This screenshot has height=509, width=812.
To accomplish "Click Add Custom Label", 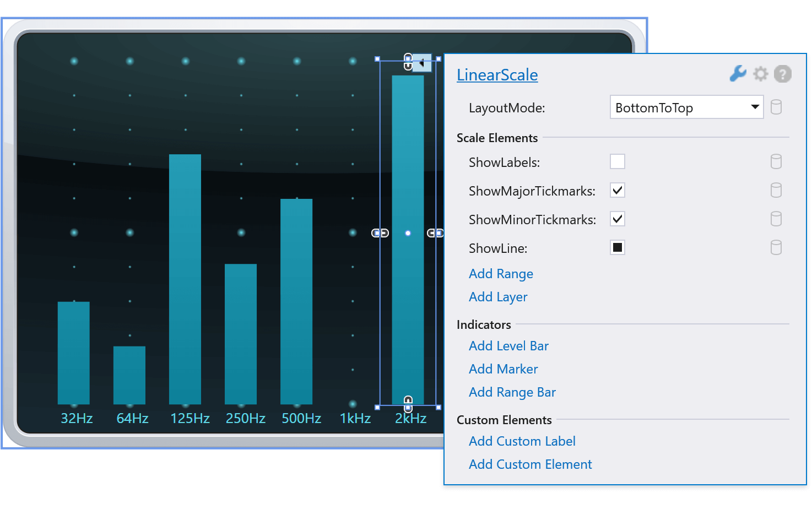I will point(522,441).
